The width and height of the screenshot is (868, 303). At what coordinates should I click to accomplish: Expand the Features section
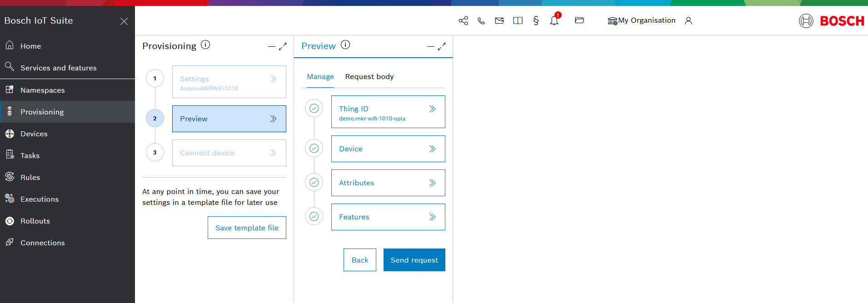coord(388,217)
